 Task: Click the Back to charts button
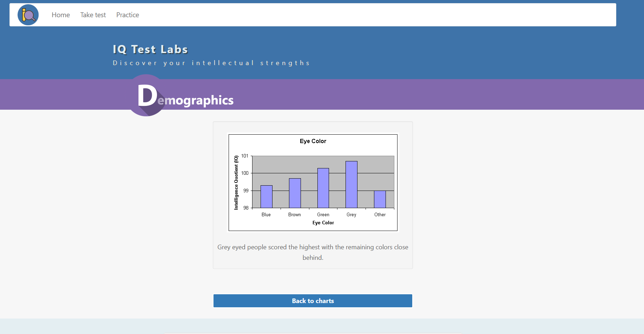313,301
